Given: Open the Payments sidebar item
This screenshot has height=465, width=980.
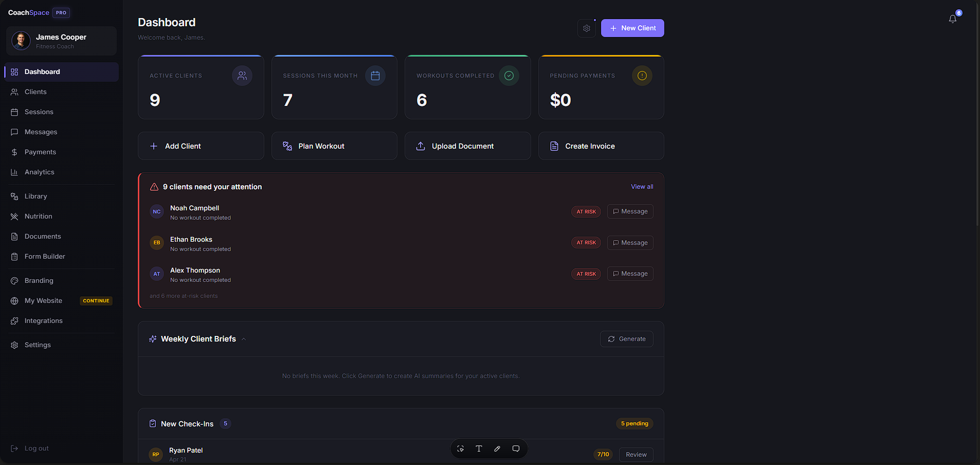Looking at the screenshot, I should tap(61, 152).
